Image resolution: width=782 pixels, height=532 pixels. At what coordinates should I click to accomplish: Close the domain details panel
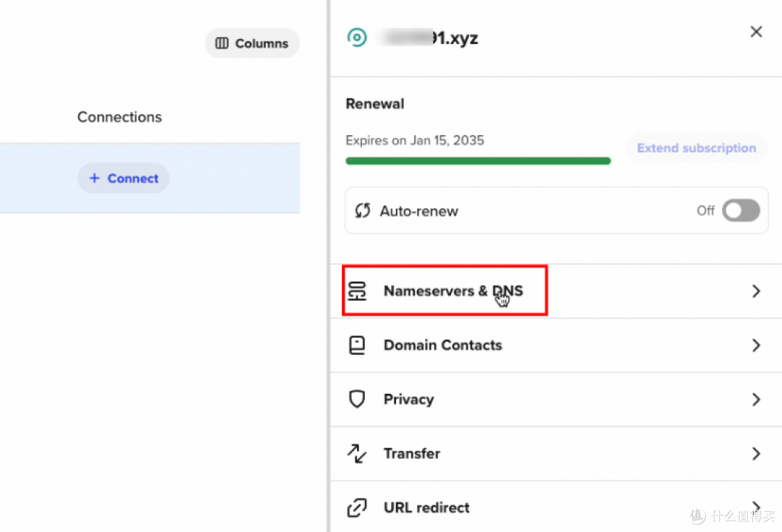(756, 32)
